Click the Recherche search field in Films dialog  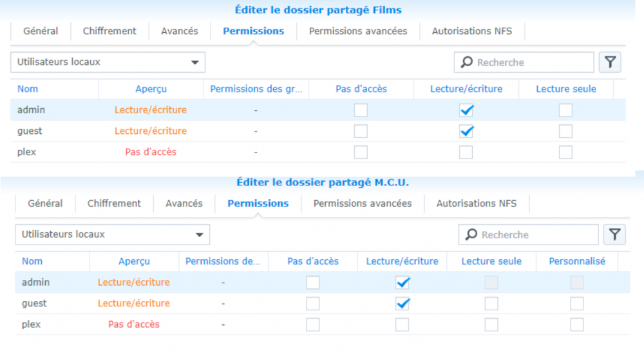pyautogui.click(x=531, y=62)
